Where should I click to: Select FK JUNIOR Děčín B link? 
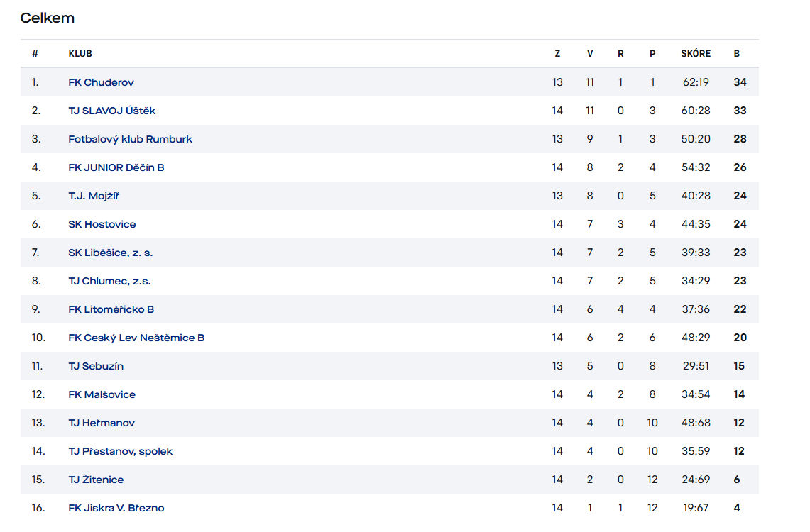116,167
